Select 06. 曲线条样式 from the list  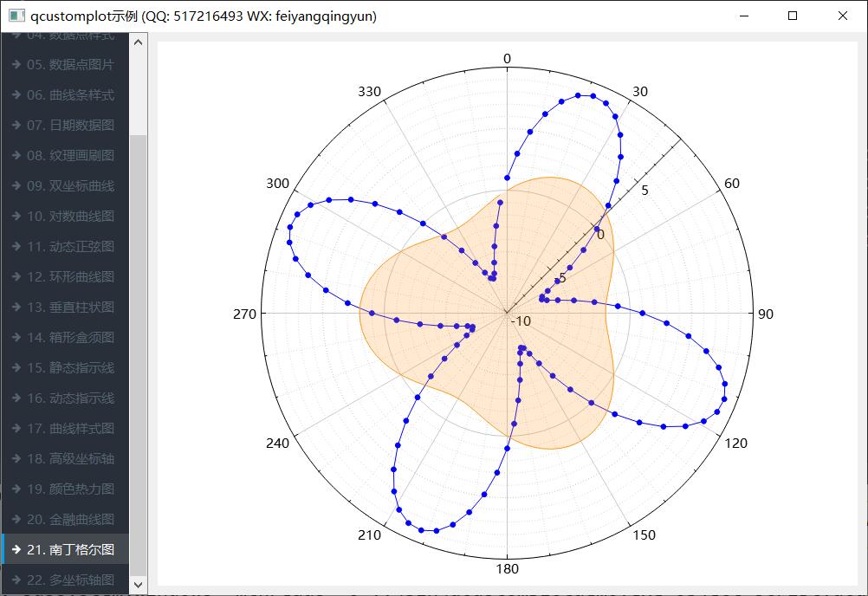click(x=69, y=95)
